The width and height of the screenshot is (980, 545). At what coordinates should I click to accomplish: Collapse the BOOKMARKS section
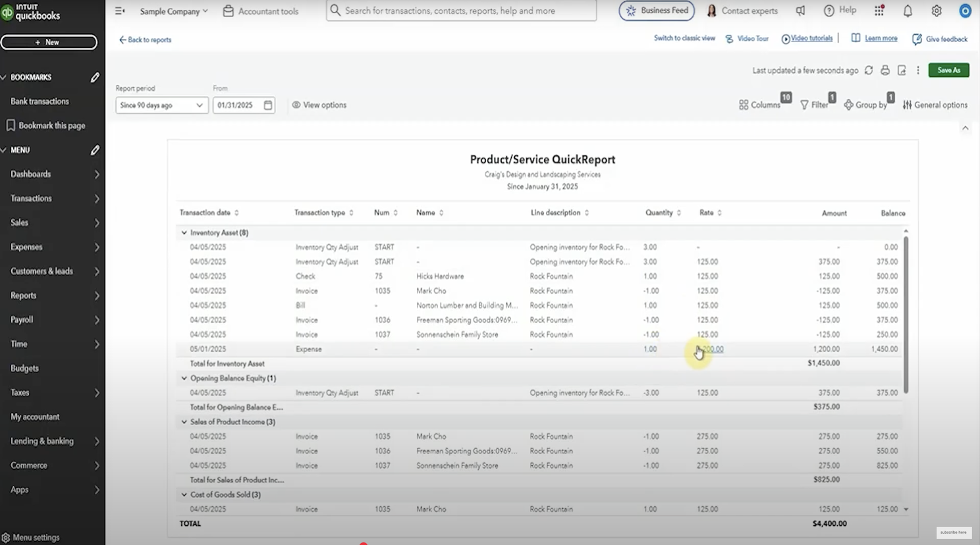pyautogui.click(x=4, y=77)
